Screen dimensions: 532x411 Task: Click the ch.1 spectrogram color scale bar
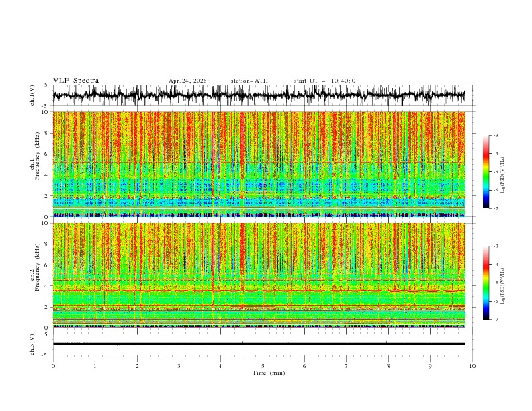486,172
